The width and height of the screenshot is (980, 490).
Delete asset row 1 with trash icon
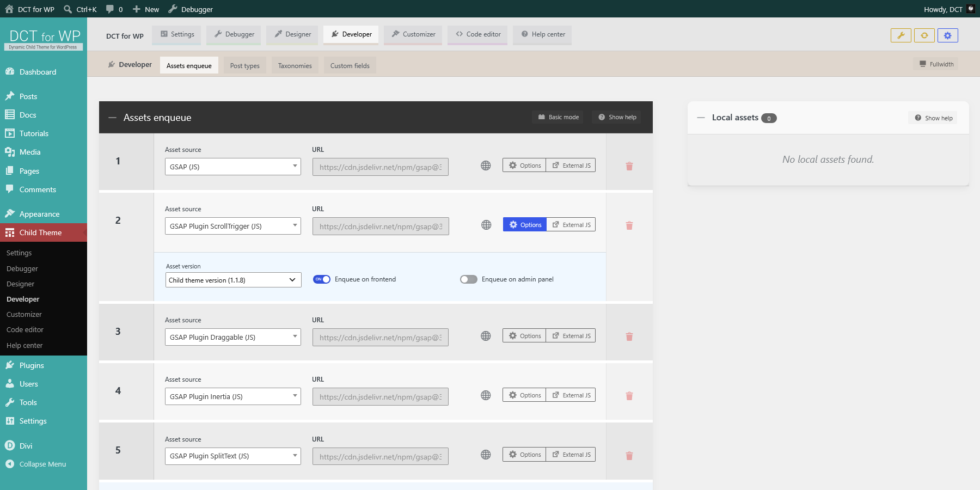point(629,166)
